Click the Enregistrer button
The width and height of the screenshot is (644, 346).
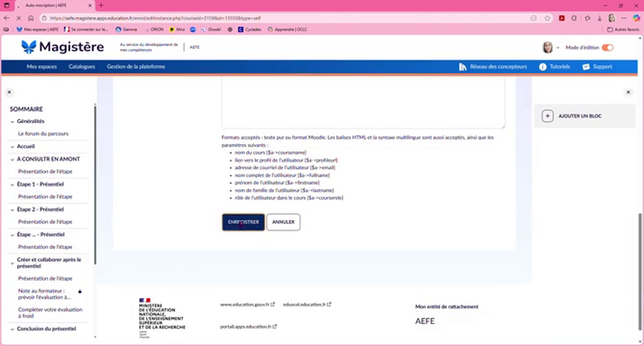pos(243,222)
